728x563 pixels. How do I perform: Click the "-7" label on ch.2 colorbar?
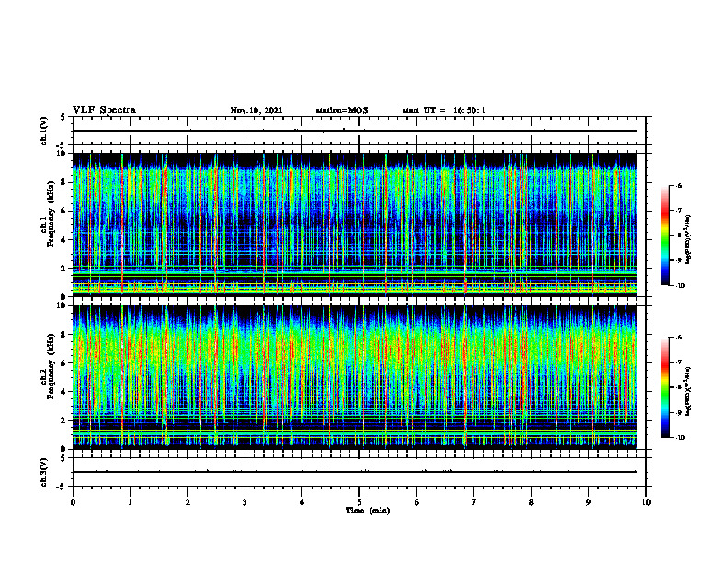[x=678, y=362]
